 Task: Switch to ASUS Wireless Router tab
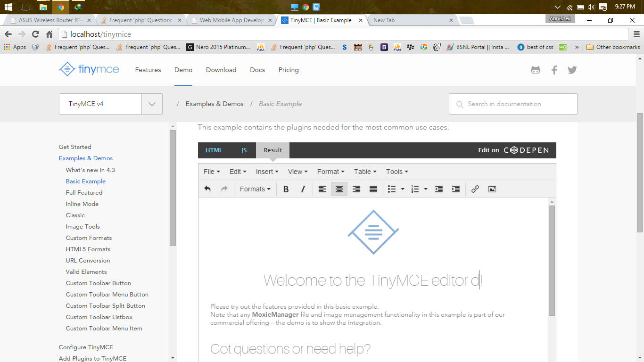pyautogui.click(x=50, y=20)
